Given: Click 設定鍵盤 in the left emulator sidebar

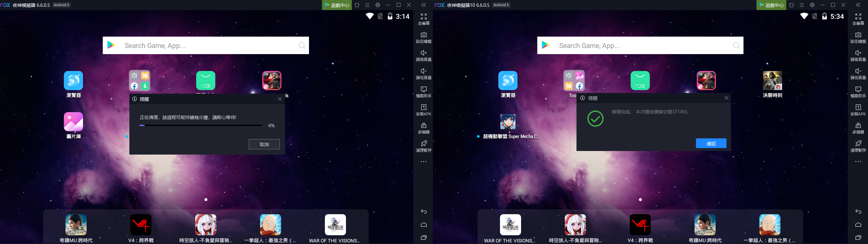Looking at the screenshot, I should [x=423, y=37].
